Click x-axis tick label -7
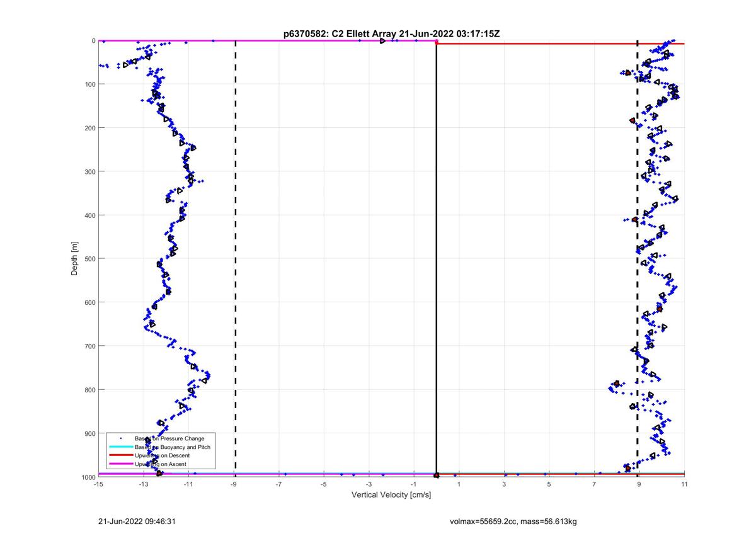756x536 pixels. (x=278, y=484)
